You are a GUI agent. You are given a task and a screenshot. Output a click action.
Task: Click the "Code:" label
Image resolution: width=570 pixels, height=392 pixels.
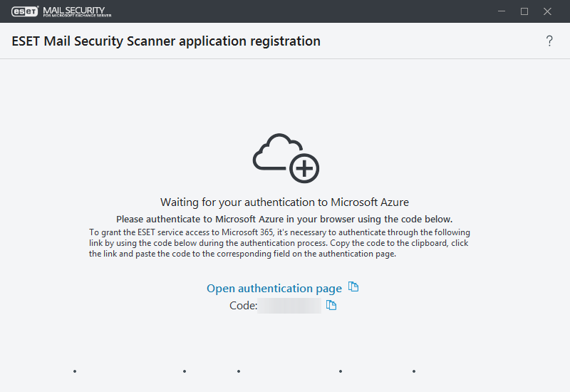(243, 306)
